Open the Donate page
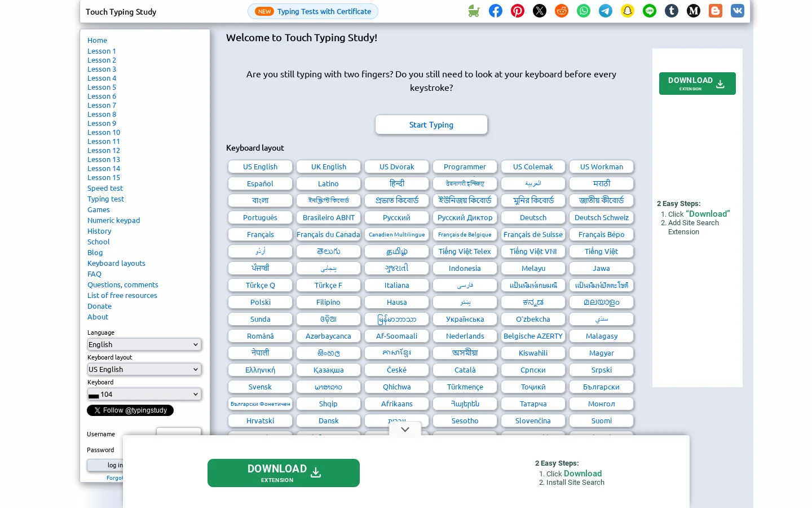The image size is (812, 508). [x=99, y=306]
